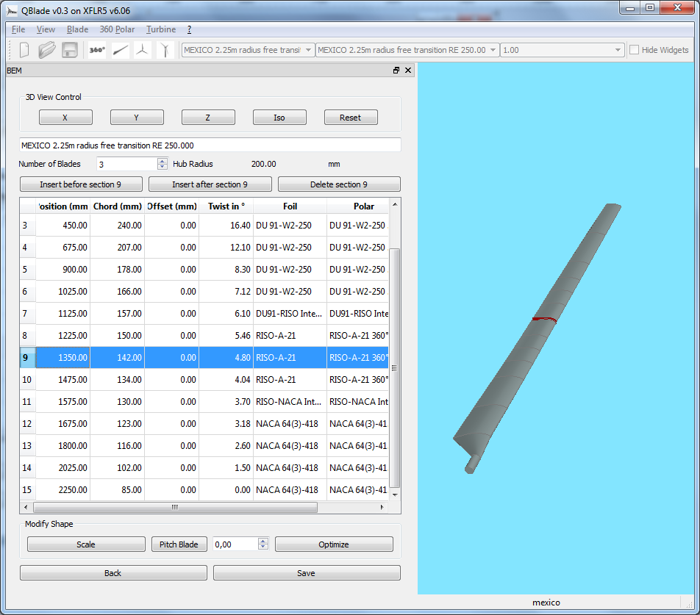Switch to the blade design view icon

(x=121, y=50)
